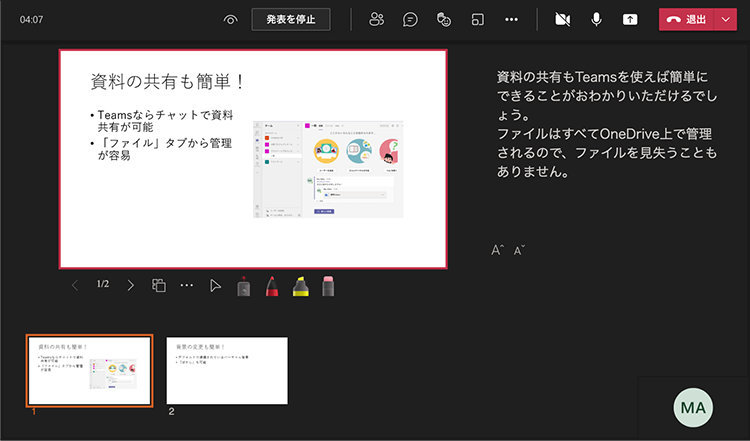
Task: Click the MA participant avatar
Action: [693, 408]
